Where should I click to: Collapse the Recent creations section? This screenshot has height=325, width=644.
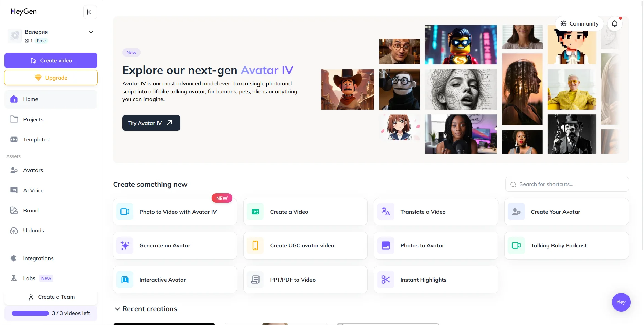click(117, 309)
